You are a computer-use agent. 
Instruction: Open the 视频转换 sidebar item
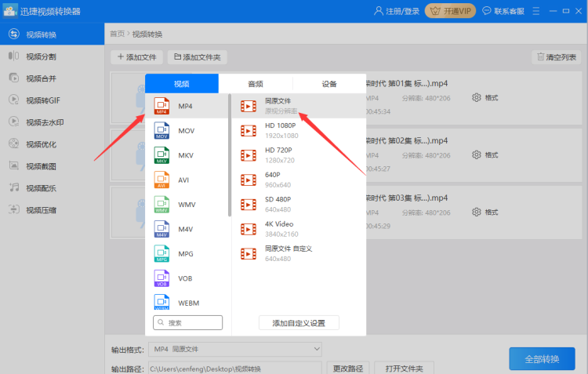coord(52,34)
